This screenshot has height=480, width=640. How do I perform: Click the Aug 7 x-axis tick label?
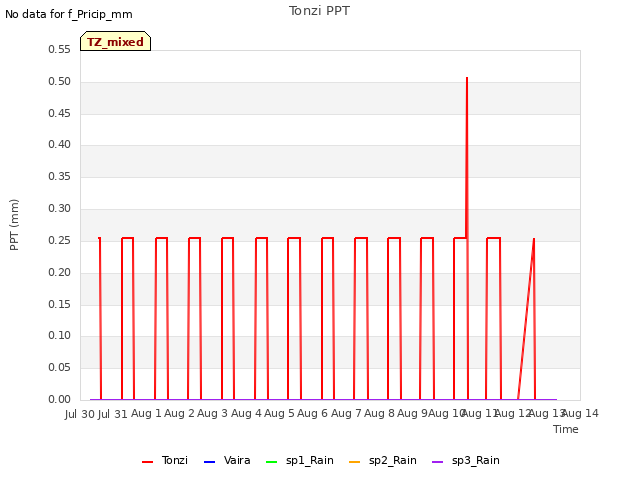coord(346,413)
